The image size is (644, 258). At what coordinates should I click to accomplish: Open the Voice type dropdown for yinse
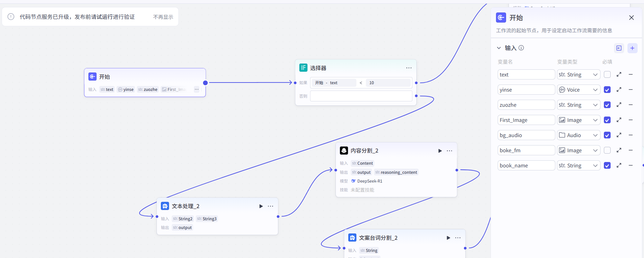tap(578, 90)
